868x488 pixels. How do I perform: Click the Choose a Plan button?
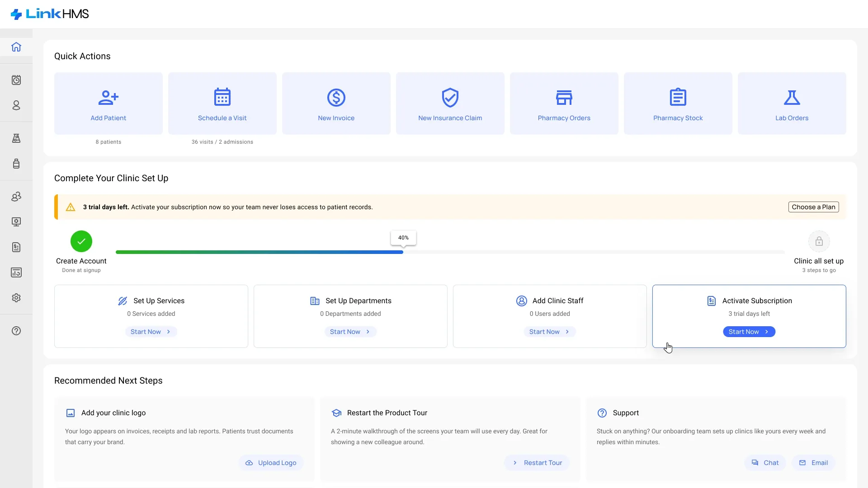pyautogui.click(x=814, y=207)
